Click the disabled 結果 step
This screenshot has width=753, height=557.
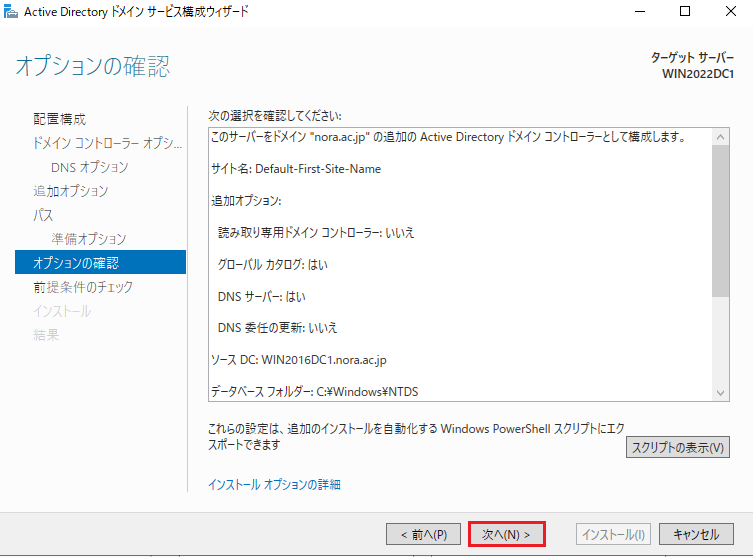click(x=46, y=335)
